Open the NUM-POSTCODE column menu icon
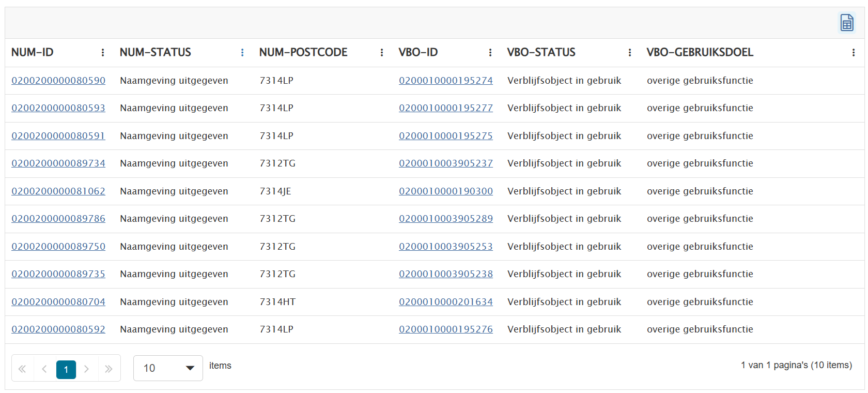This screenshot has height=393, width=868. (382, 52)
